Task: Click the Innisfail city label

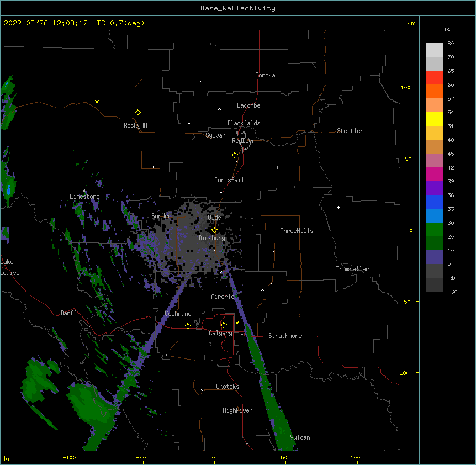Action: coord(229,180)
